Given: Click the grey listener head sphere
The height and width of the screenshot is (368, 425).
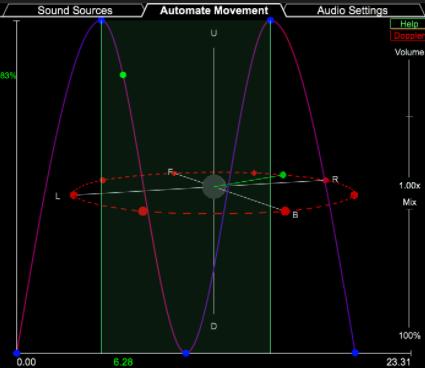Looking at the screenshot, I should click(x=214, y=187).
